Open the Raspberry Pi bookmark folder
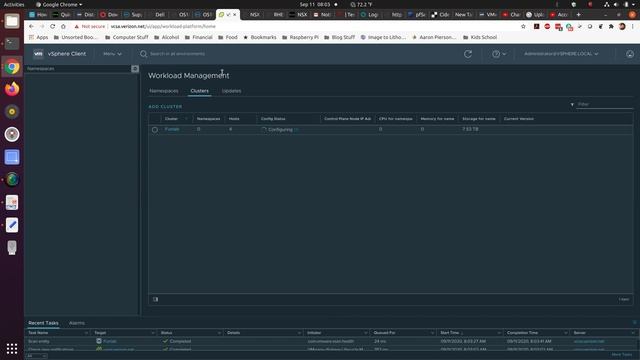640x360 pixels. [x=300, y=37]
